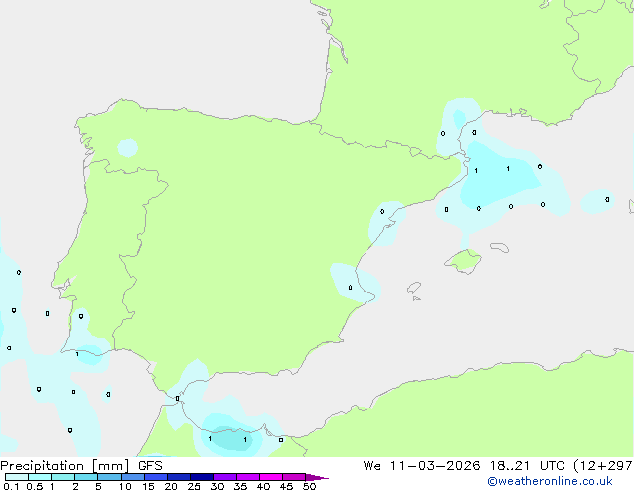This screenshot has width=634, height=490.
Task: Click Ibiza island outline on the map
Action: coord(414,288)
